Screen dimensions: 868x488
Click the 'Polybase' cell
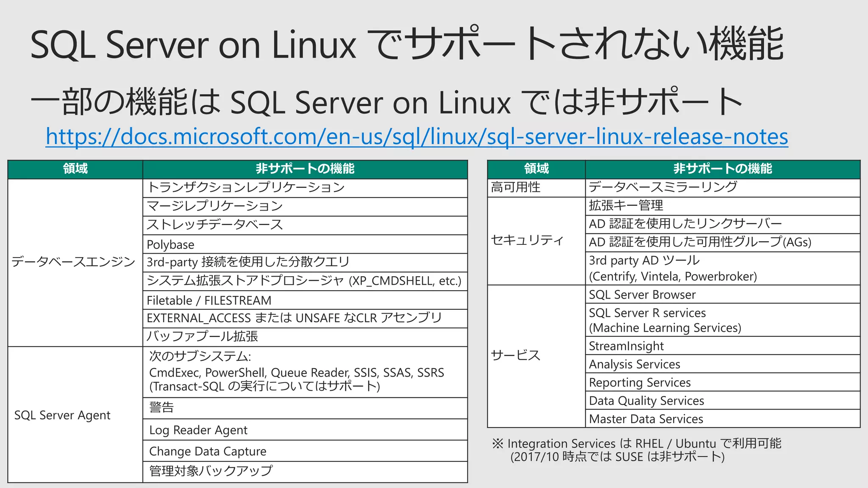[305, 244]
